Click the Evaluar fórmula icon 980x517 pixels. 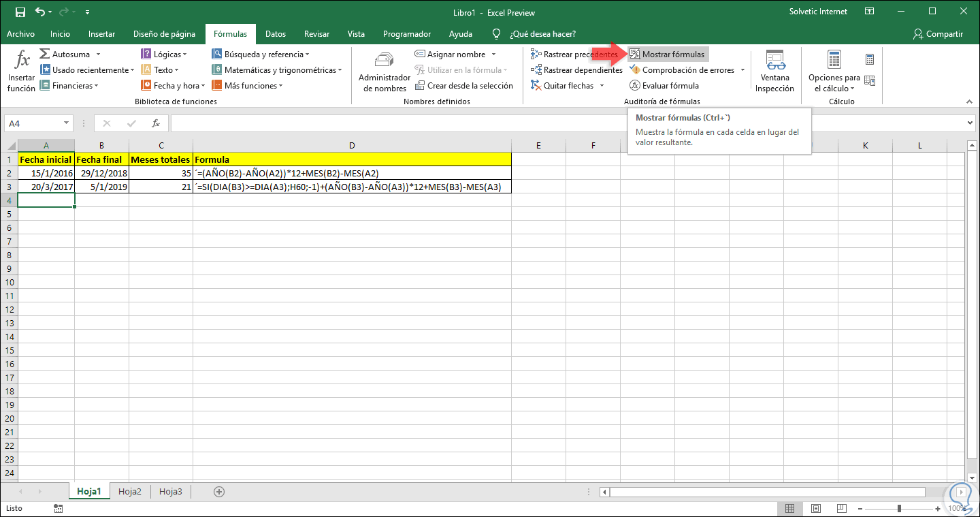(634, 86)
